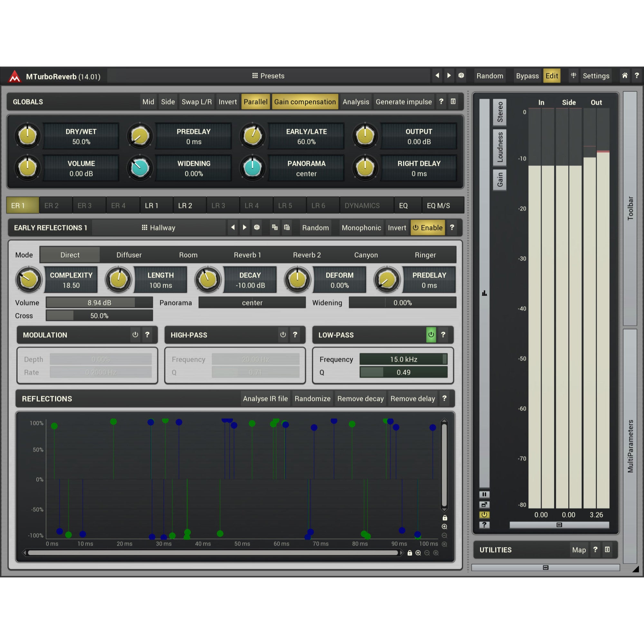644x644 pixels.
Task: Adjust the Low-Pass Frequency slider
Action: (403, 359)
